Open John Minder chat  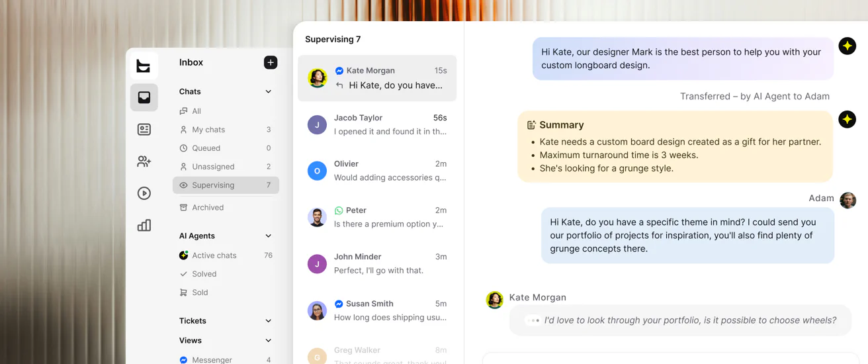(377, 263)
